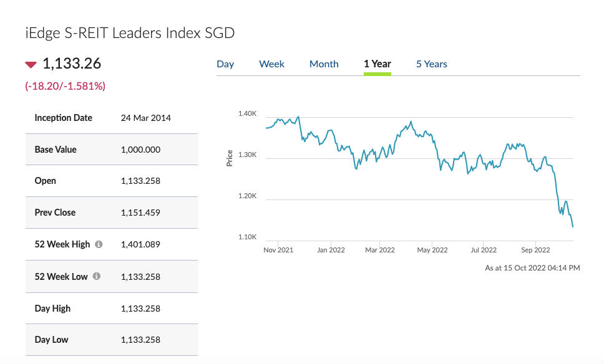Click the Base Value row
This screenshot has height=364, width=604.
(x=111, y=150)
